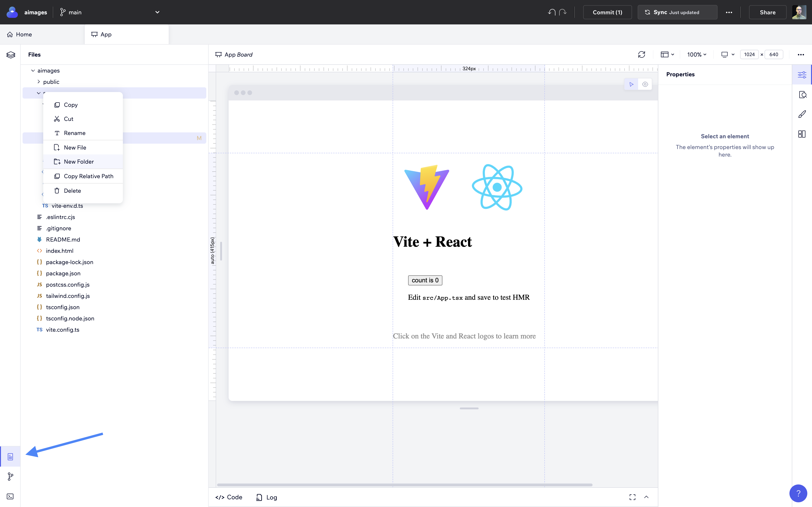Collapse the aimages folder in Files
This screenshot has width=812, height=507.
click(33, 70)
